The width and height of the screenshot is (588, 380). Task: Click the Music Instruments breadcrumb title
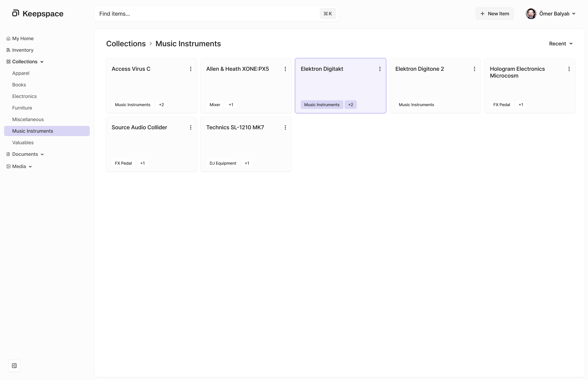point(188,44)
